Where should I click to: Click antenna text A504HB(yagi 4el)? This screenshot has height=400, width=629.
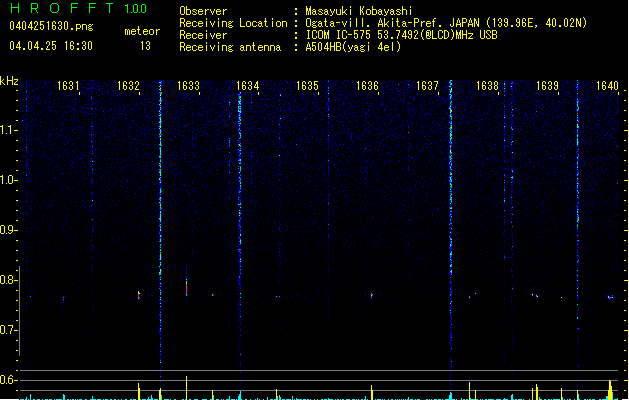click(x=353, y=47)
